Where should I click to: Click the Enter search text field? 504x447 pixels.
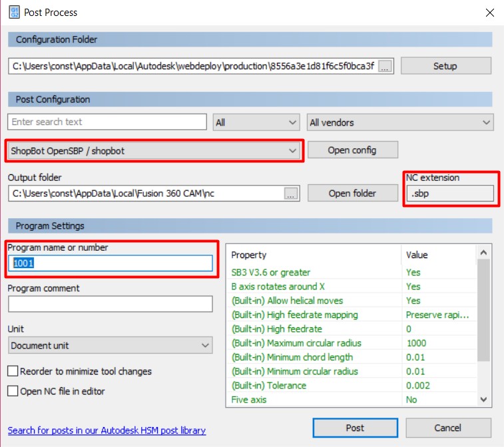(x=107, y=122)
